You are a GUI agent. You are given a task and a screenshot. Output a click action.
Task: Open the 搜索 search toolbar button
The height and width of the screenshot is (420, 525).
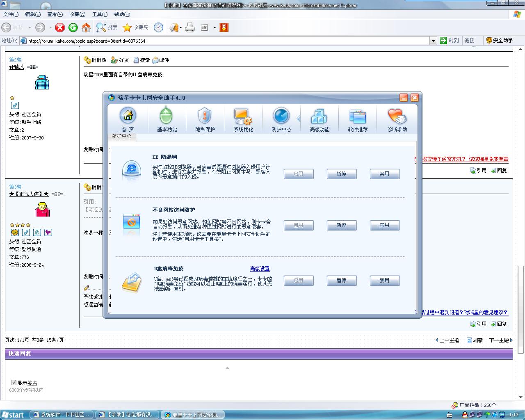[107, 27]
